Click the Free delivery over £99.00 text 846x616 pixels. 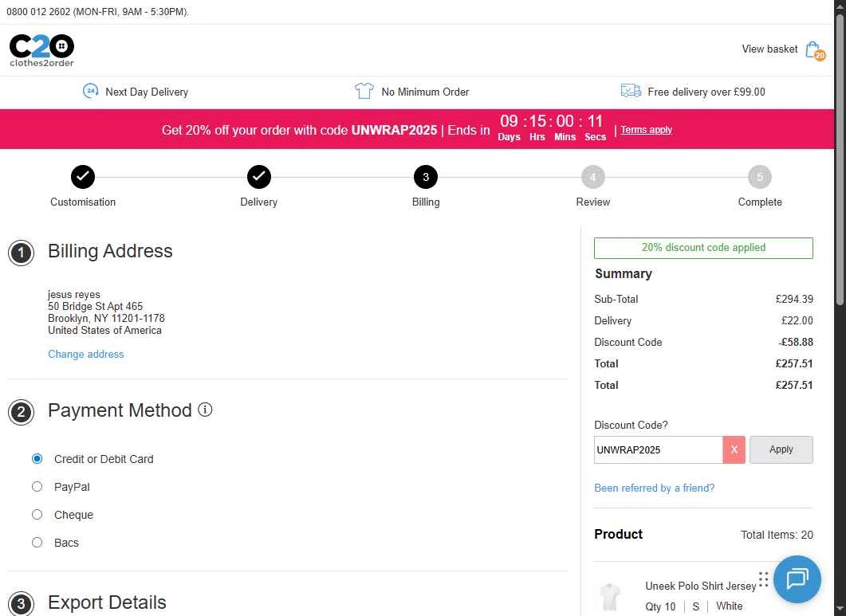tap(706, 92)
